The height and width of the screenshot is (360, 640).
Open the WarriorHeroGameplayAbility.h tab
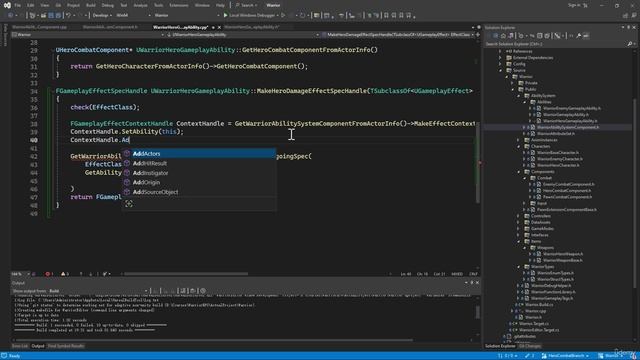click(x=251, y=27)
